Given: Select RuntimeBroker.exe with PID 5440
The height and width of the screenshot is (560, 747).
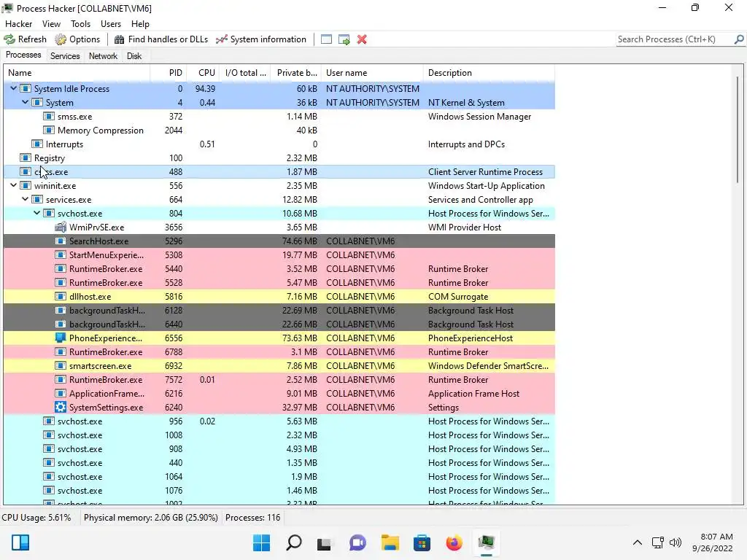Looking at the screenshot, I should 279,268.
